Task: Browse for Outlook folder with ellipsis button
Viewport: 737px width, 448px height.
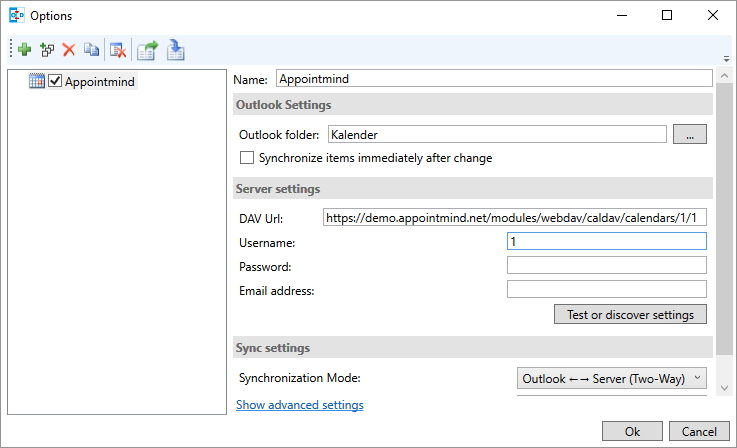Action: (690, 134)
